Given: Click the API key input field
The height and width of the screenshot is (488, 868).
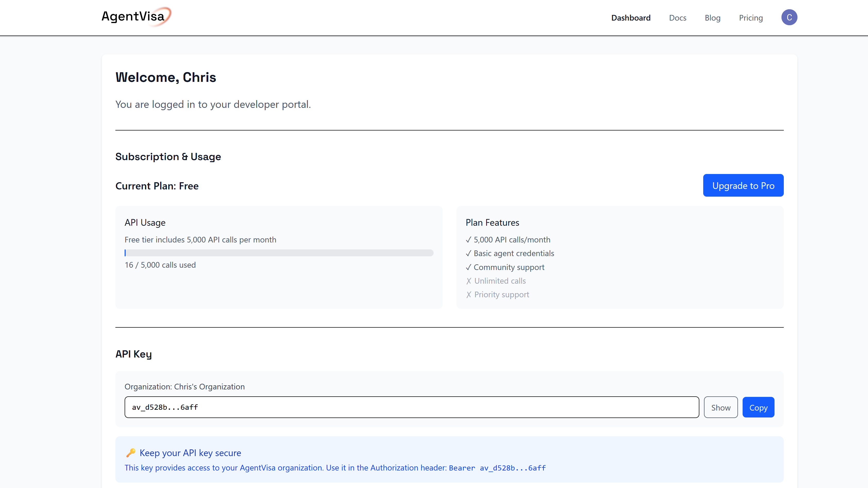Looking at the screenshot, I should pos(412,407).
